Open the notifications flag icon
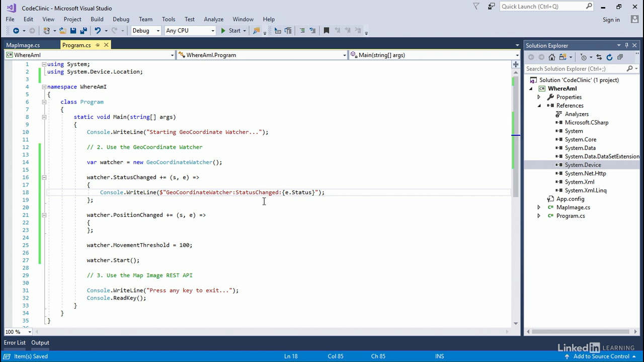This screenshot has height=362, width=644. (476, 7)
